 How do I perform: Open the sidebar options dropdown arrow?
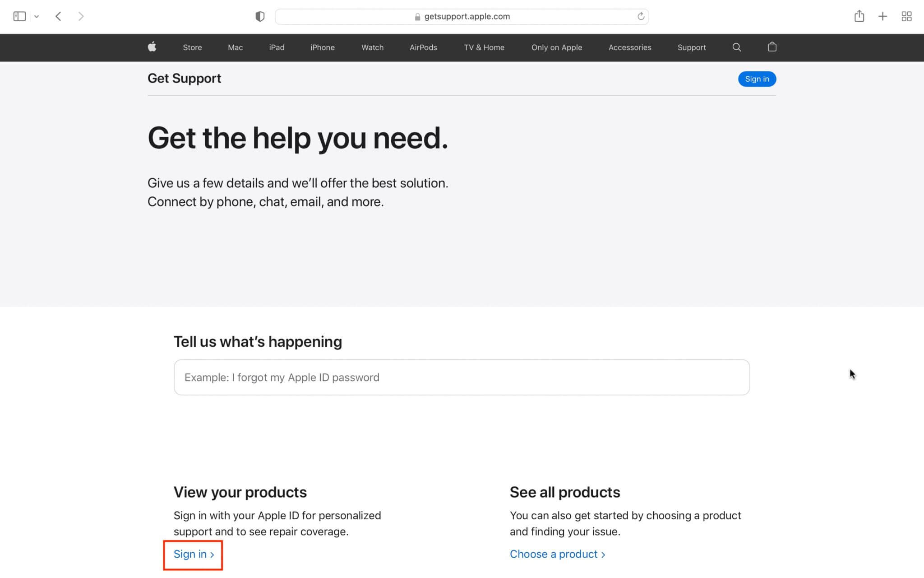(x=37, y=16)
